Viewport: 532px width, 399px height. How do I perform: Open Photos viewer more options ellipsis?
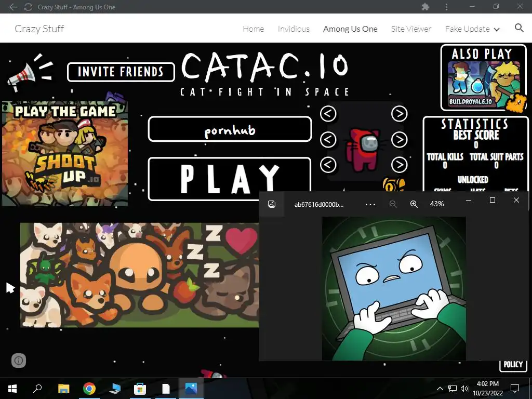370,204
